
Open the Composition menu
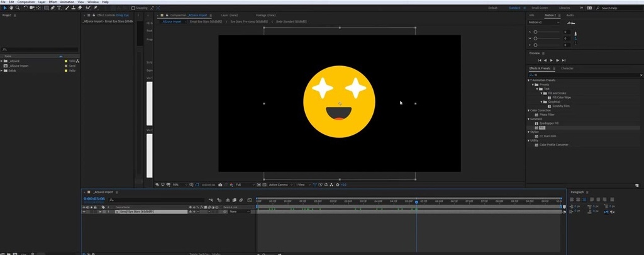point(26,2)
